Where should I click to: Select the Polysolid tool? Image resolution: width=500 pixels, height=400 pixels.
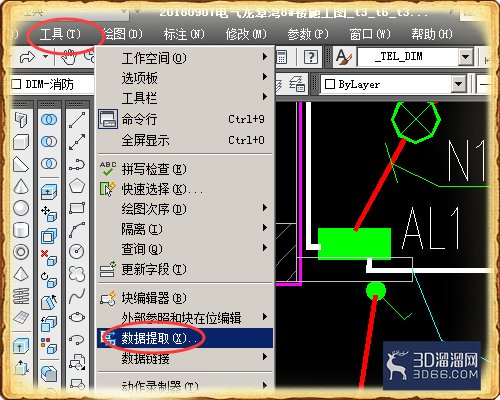point(21,120)
